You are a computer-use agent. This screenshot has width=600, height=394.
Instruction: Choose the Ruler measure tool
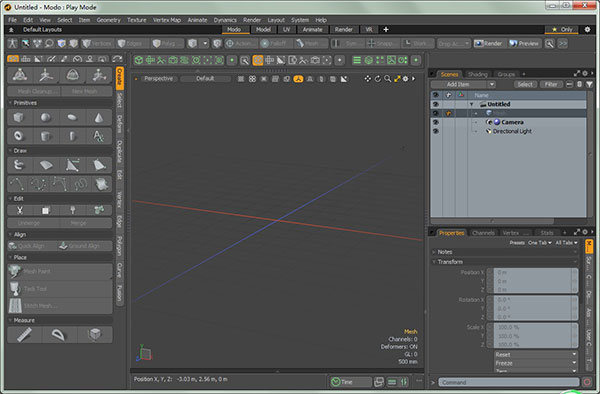coord(24,335)
